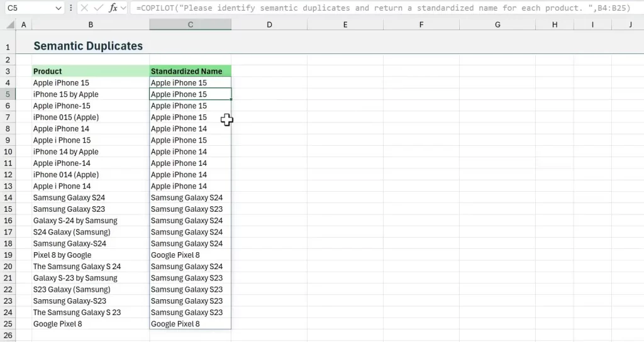Select the 'Google Pixel 8' cell in row 25

190,324
